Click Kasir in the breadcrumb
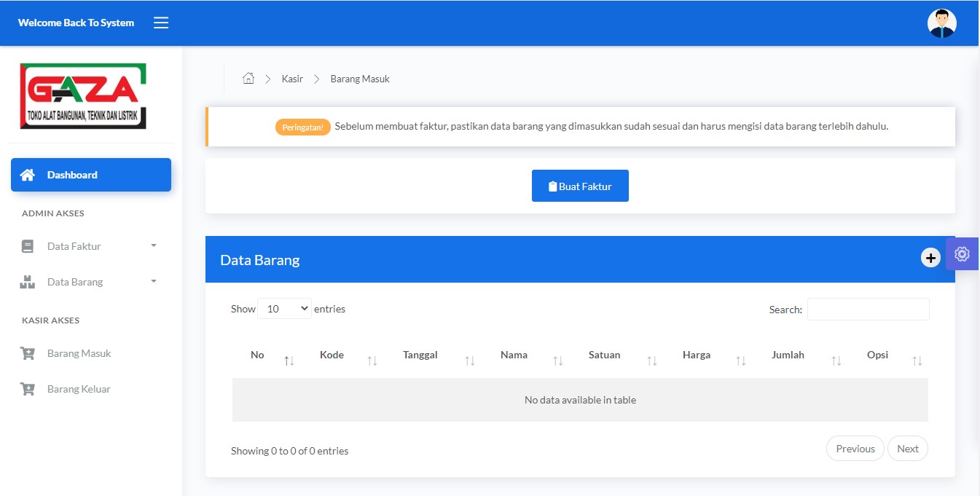Image resolution: width=980 pixels, height=496 pixels. tap(292, 79)
